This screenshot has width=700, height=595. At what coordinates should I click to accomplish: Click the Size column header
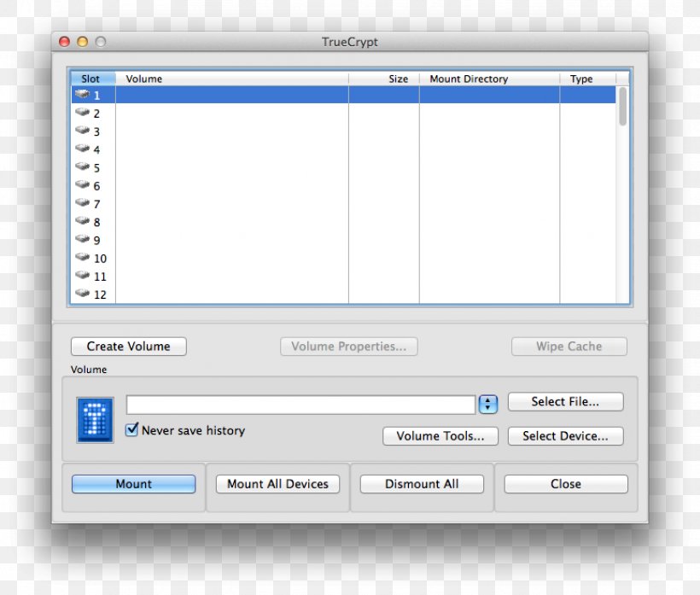pyautogui.click(x=398, y=79)
